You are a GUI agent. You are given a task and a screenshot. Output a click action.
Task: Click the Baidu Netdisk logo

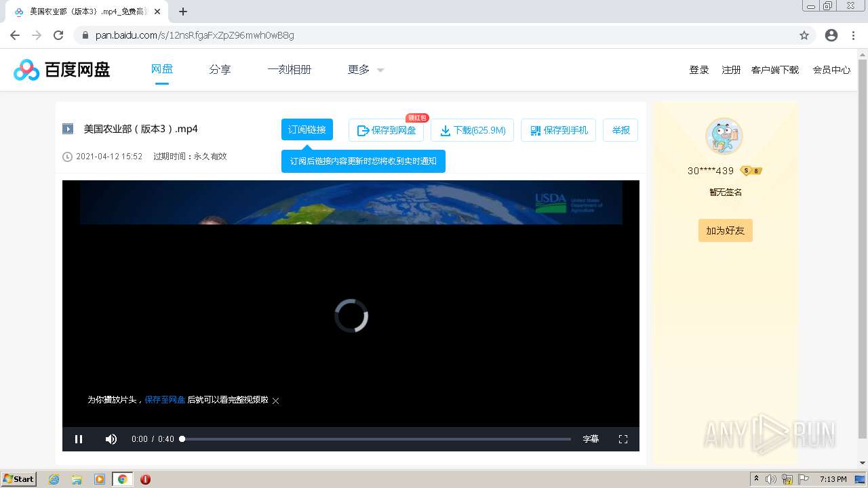[62, 69]
